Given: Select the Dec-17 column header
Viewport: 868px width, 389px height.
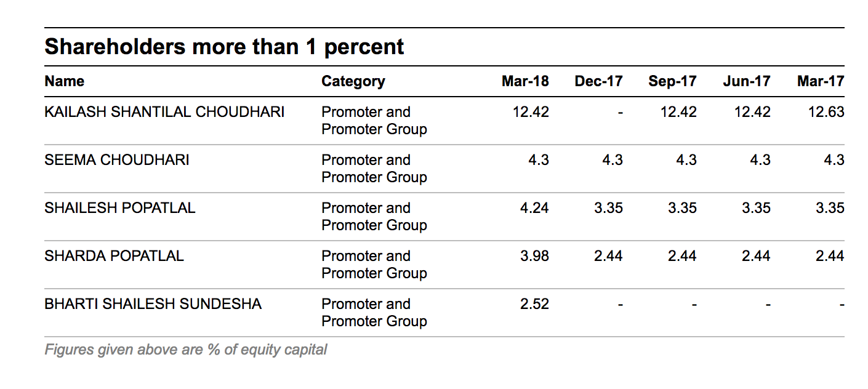Looking at the screenshot, I should coord(598,81).
